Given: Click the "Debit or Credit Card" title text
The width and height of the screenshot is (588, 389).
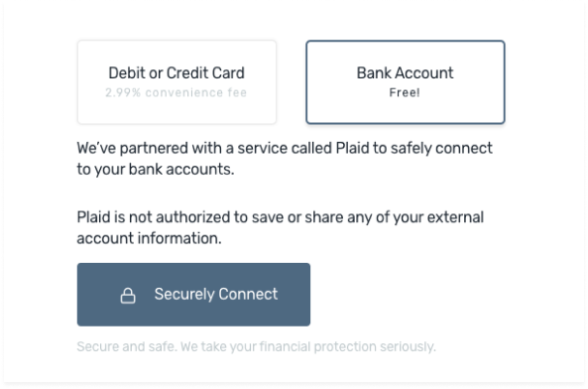Looking at the screenshot, I should (x=176, y=72).
